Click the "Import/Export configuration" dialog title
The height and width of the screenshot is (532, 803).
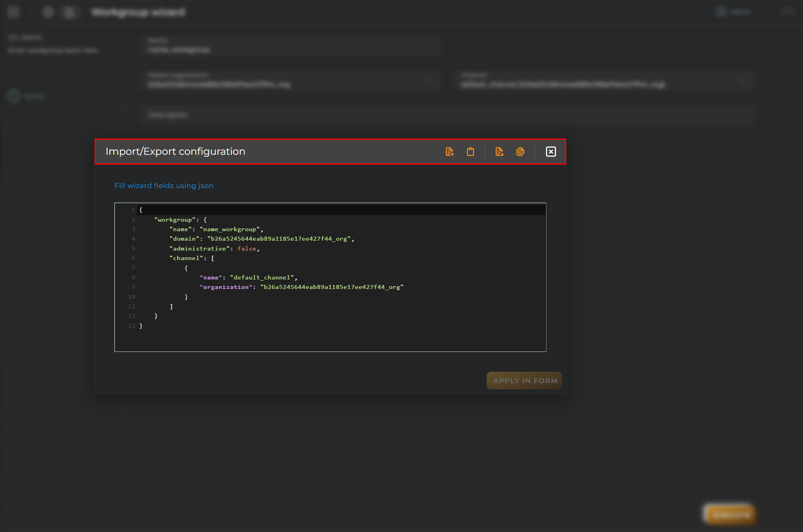pos(175,152)
